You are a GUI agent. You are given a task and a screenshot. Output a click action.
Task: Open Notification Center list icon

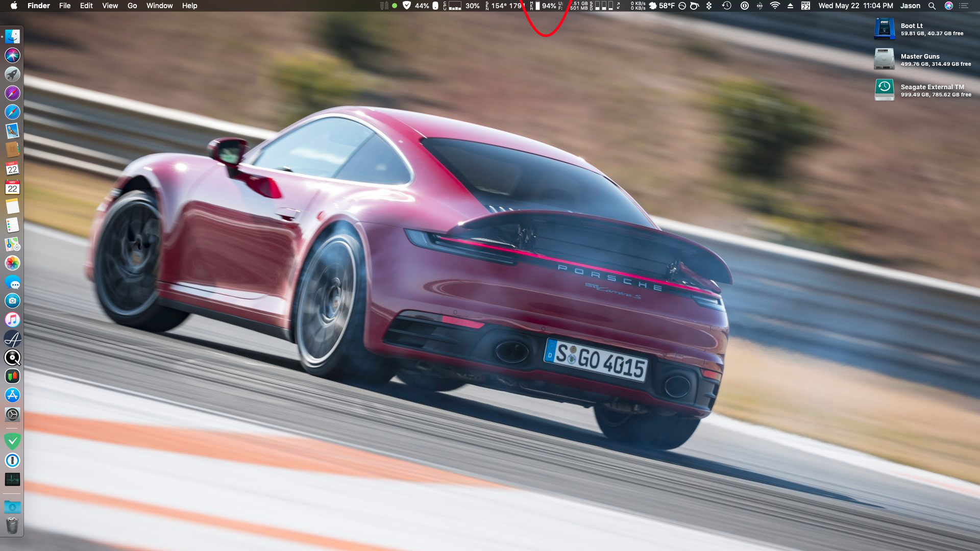(x=964, y=6)
